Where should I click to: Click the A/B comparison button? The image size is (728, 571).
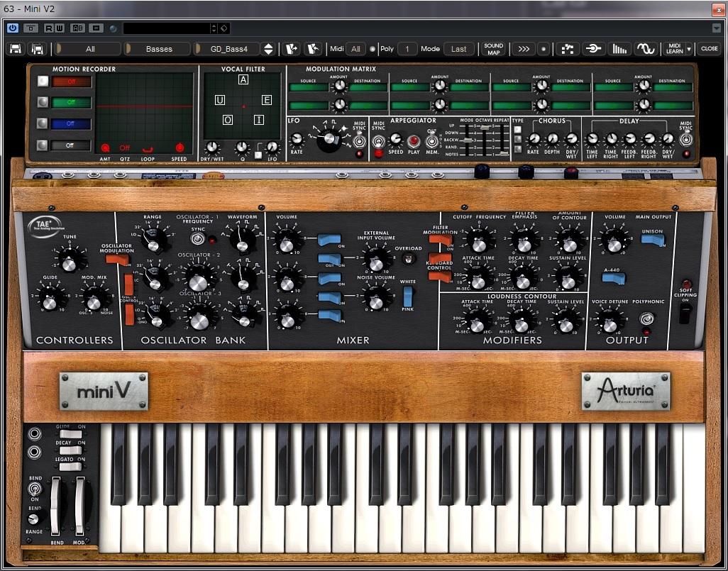click(x=77, y=28)
